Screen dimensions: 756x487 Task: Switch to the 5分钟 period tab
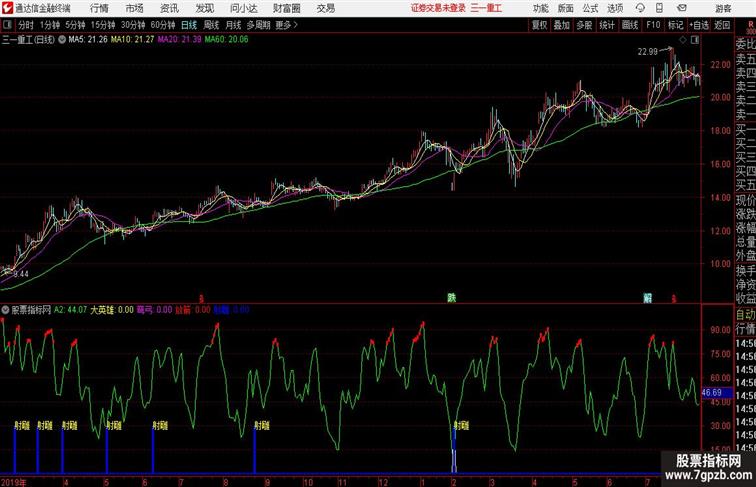click(x=75, y=25)
